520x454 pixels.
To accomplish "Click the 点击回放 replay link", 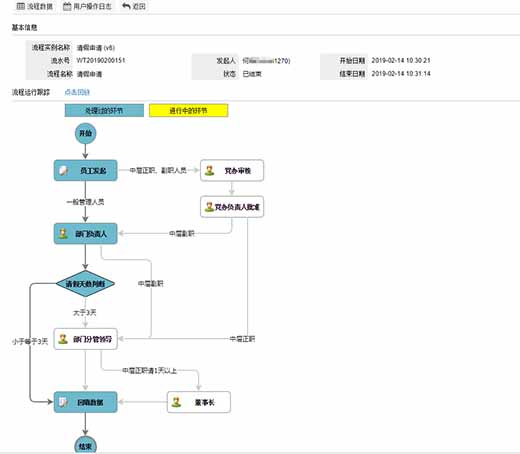I will (77, 92).
